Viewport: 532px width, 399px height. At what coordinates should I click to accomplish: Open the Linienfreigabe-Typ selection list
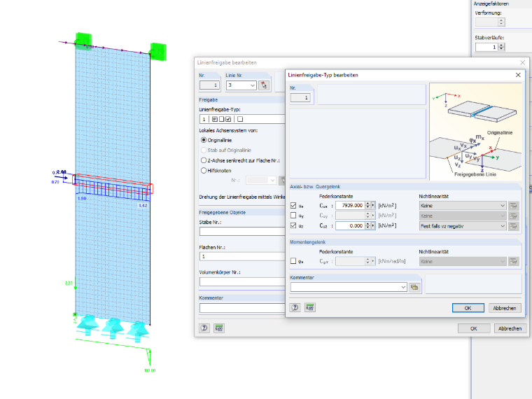(x=242, y=119)
